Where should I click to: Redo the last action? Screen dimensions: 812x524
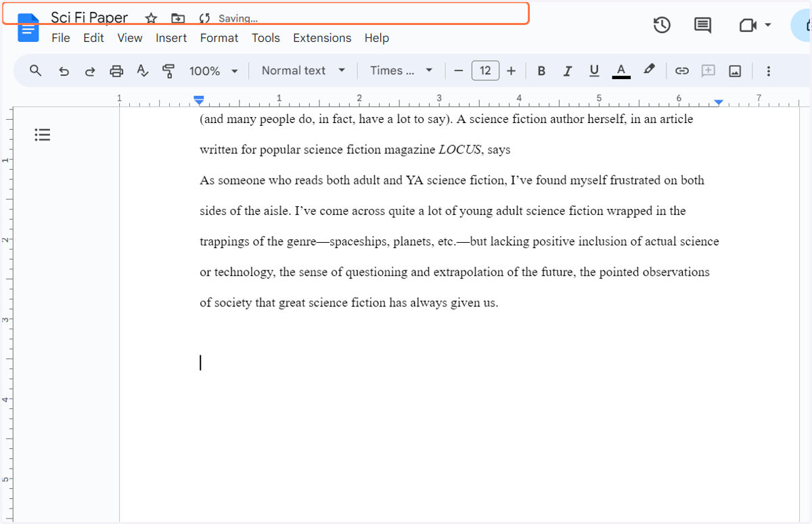(x=89, y=70)
